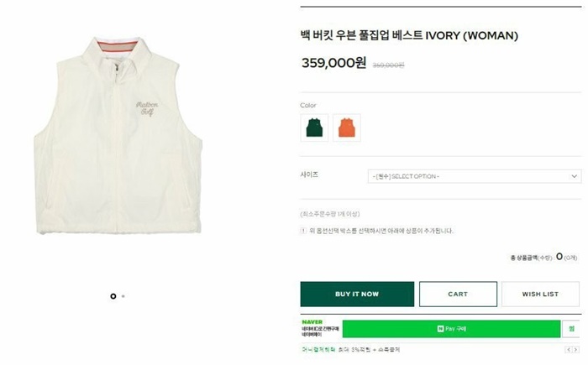Select the first carousel dot indicator
The image size is (588, 365).
(113, 296)
